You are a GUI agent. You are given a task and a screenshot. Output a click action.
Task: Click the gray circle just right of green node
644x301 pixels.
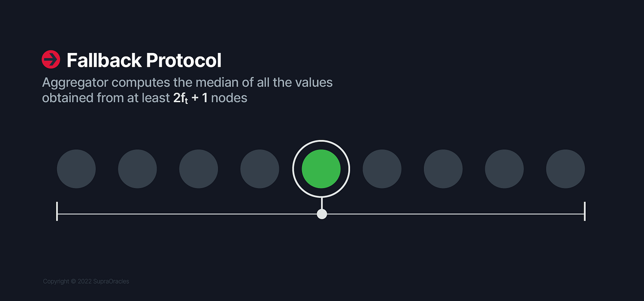[x=382, y=169]
